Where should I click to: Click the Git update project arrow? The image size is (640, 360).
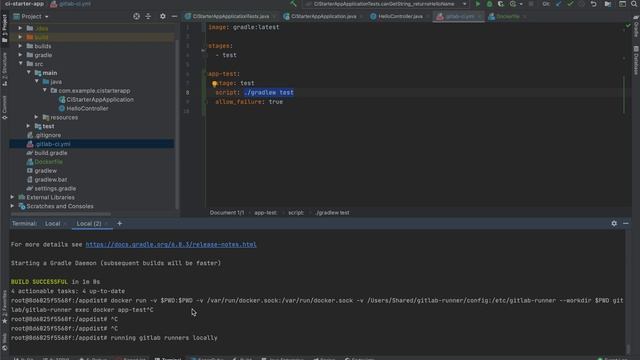(558, 4)
